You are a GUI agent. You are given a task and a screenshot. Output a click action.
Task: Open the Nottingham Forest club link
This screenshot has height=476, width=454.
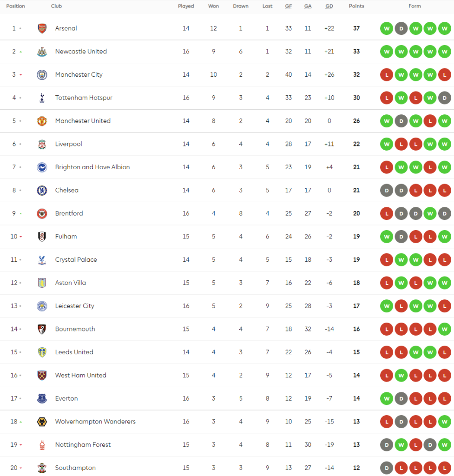point(83,445)
